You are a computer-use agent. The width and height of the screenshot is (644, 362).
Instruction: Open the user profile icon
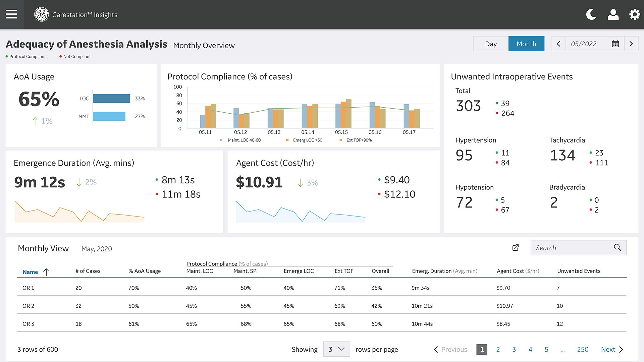coord(613,15)
